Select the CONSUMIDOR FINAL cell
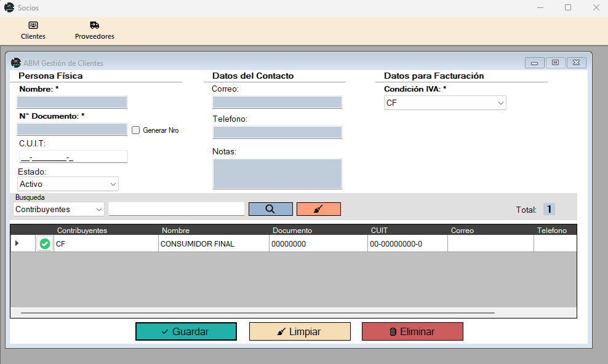 (x=214, y=243)
